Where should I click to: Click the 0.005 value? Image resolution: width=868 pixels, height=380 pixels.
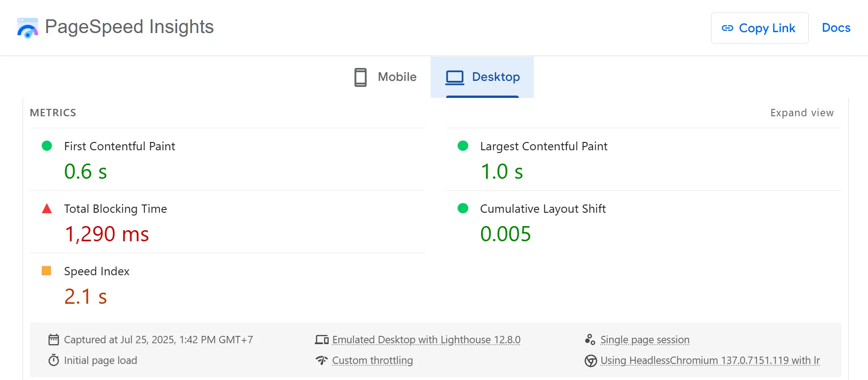pyautogui.click(x=505, y=234)
